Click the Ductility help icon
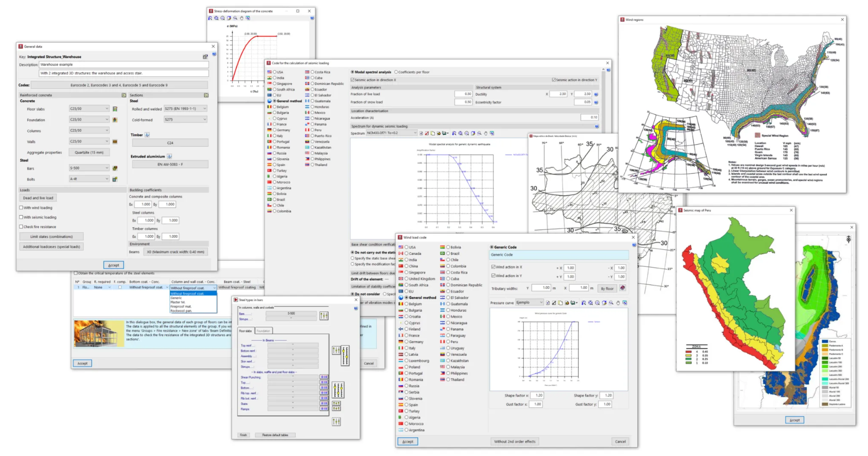The image size is (868, 456). 596,95
